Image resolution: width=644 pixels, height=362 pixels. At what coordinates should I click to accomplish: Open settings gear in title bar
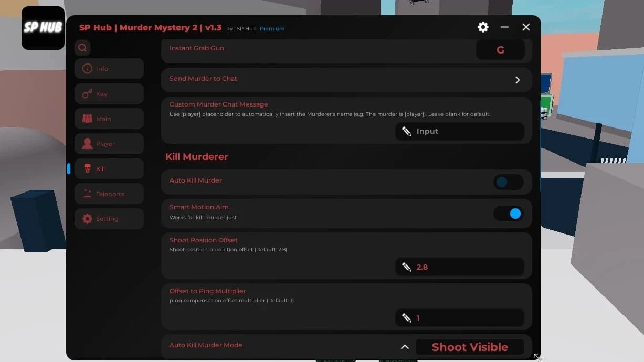[x=483, y=27]
